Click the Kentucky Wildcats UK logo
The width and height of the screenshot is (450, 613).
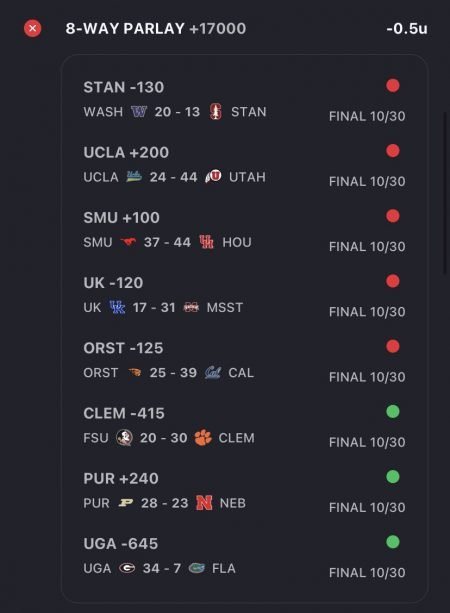[117, 307]
